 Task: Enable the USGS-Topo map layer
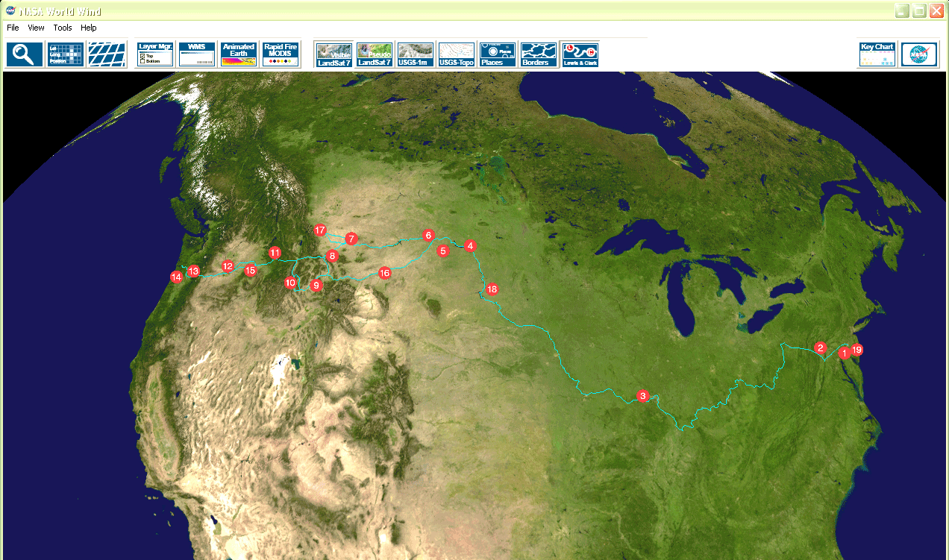tap(457, 54)
